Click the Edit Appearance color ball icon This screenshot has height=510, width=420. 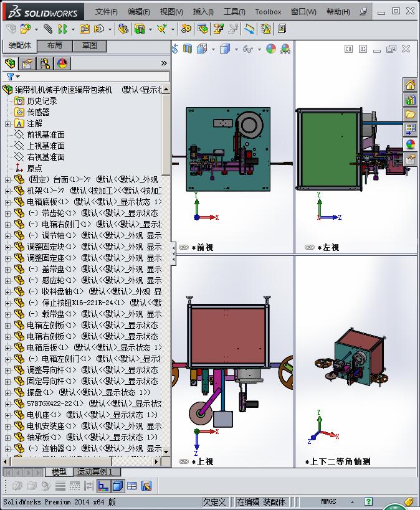click(271, 49)
